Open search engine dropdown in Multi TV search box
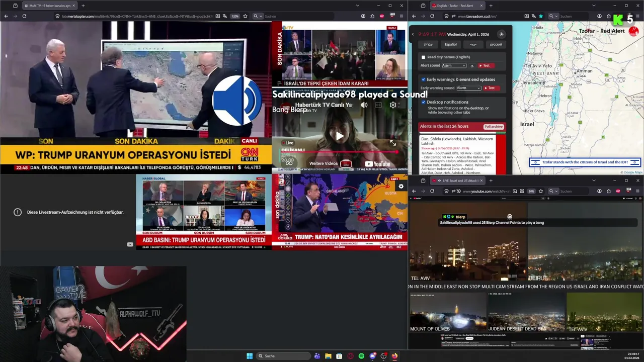The image size is (644, 362). click(258, 16)
